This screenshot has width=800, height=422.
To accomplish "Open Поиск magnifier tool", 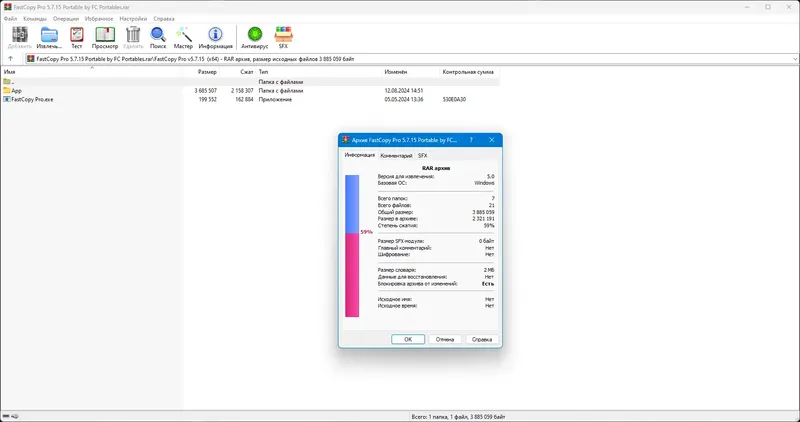I will [x=158, y=35].
